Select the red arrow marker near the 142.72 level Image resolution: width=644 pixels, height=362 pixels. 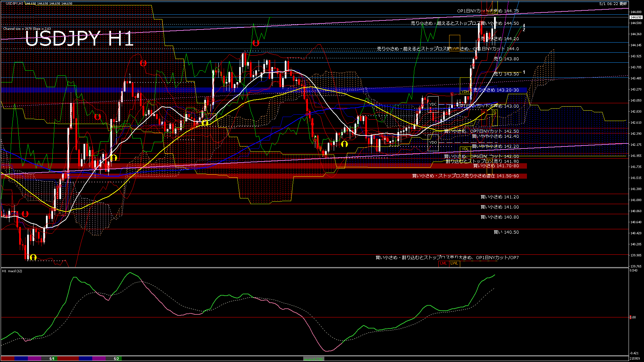pyautogui.click(x=98, y=117)
